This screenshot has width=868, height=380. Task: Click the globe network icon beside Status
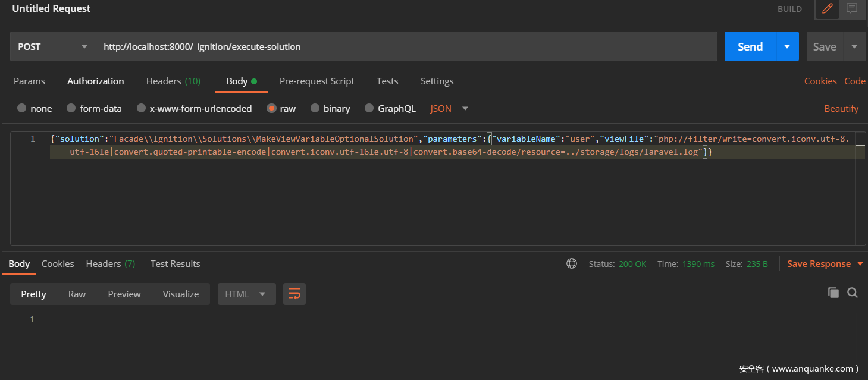[572, 264]
